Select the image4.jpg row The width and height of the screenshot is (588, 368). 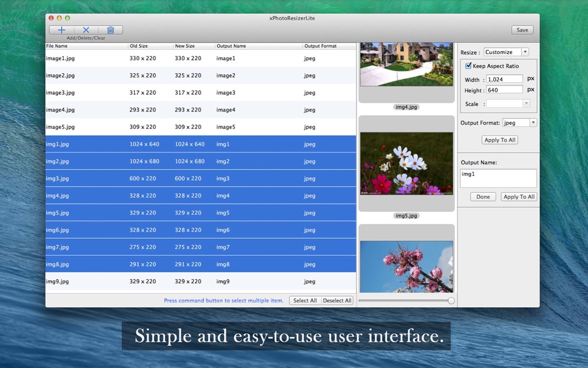point(201,110)
